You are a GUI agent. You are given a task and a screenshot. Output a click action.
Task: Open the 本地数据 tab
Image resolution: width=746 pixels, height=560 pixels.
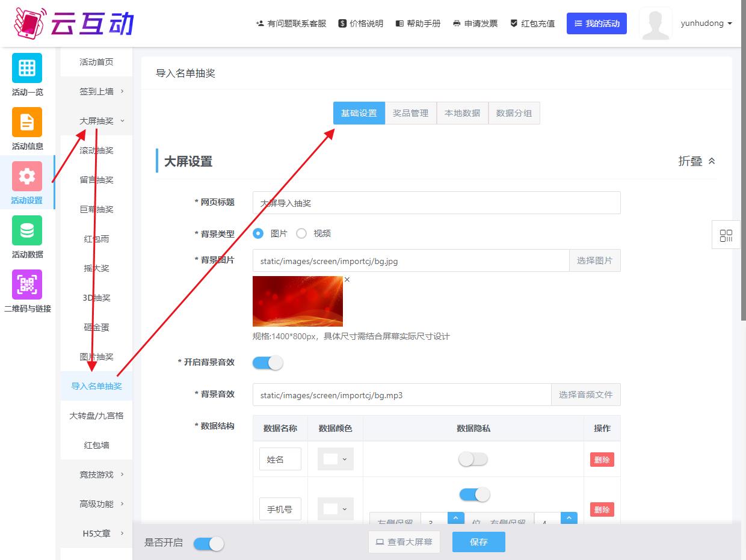point(462,113)
